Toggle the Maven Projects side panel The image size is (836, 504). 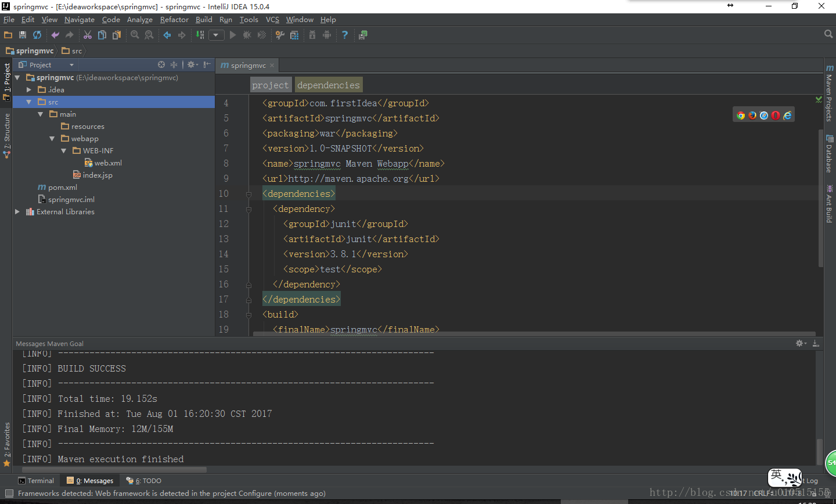[x=830, y=93]
